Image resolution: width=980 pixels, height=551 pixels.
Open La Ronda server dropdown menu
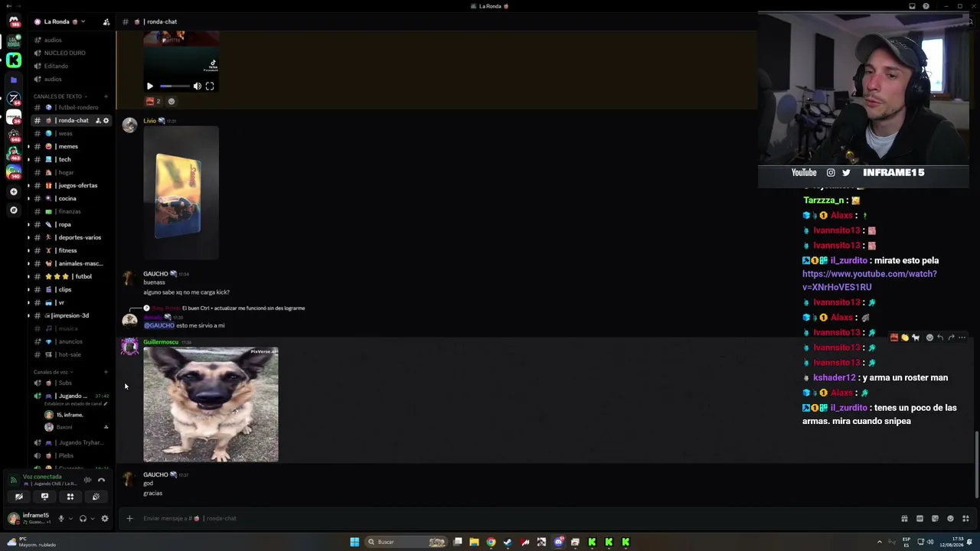[65, 21]
